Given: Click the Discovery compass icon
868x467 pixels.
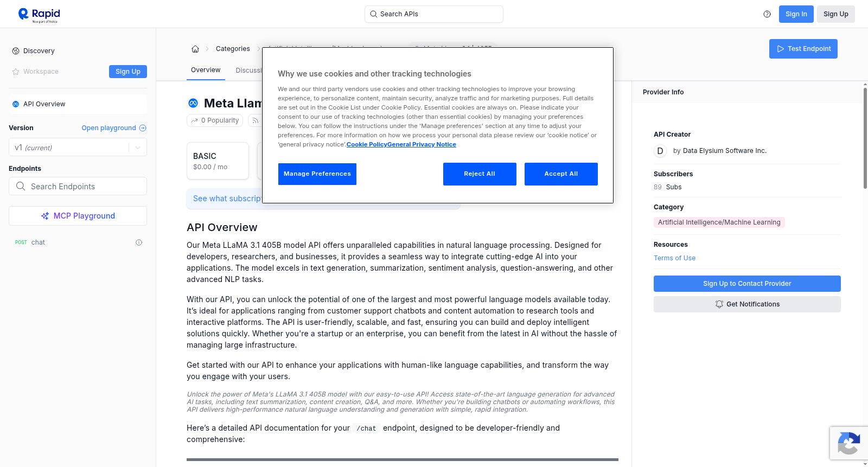Looking at the screenshot, I should pyautogui.click(x=16, y=51).
